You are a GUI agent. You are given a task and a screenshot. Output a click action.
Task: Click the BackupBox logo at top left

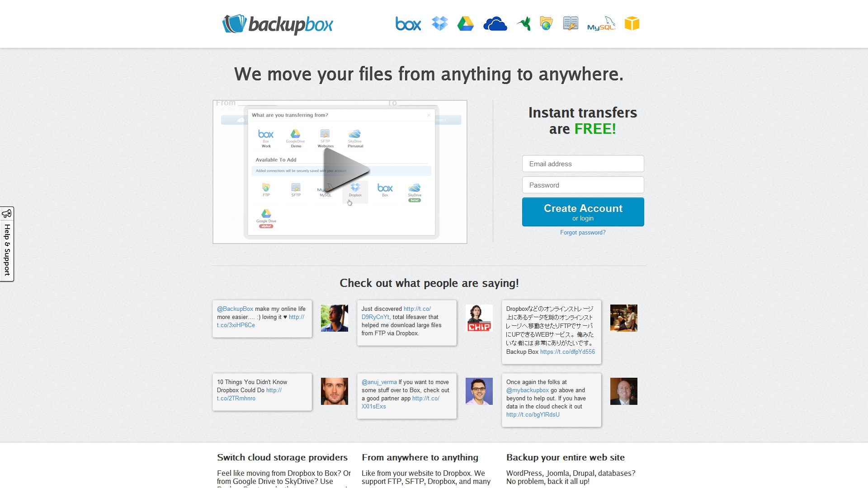278,23
